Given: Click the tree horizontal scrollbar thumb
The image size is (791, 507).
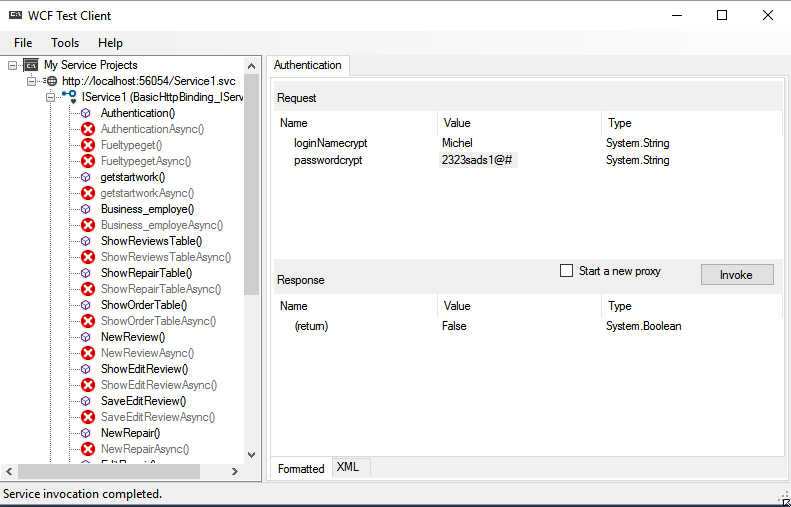Looking at the screenshot, I should click(x=109, y=471).
